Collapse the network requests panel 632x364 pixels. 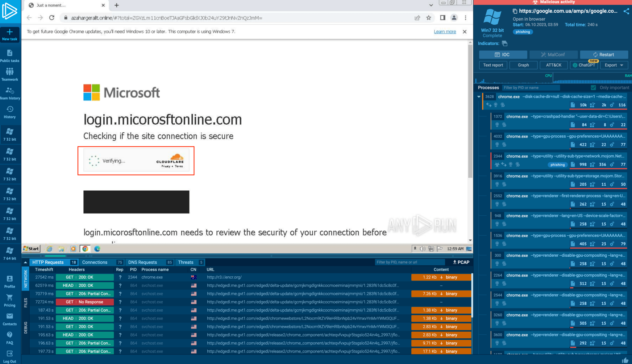click(x=26, y=262)
